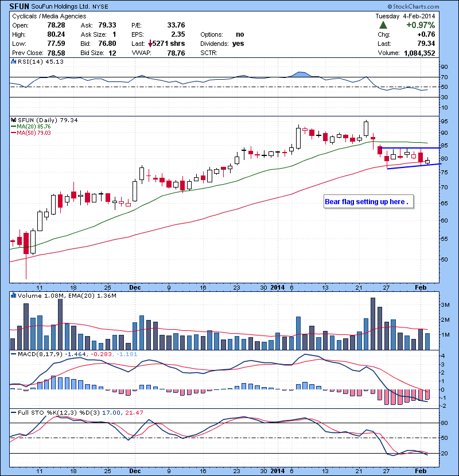Click the StockCharts.com copyright text
The height and width of the screenshot is (476, 459).
(413, 6)
